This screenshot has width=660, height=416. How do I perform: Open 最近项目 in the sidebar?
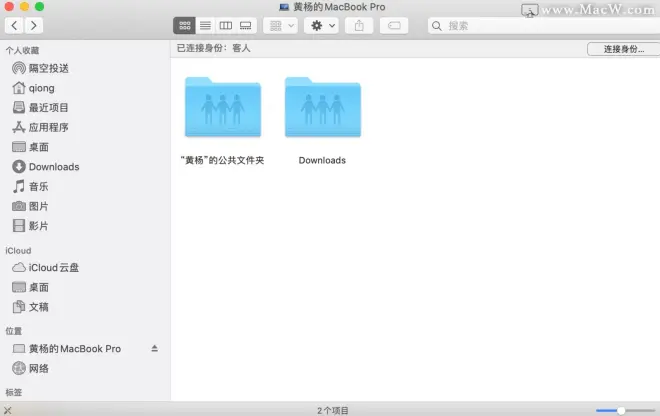coord(41,107)
